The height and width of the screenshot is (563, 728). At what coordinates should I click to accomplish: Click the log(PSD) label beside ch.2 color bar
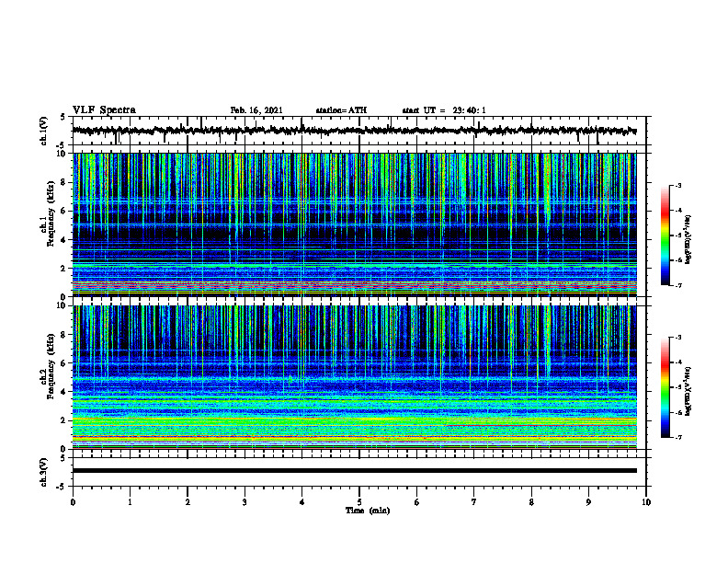(x=688, y=391)
